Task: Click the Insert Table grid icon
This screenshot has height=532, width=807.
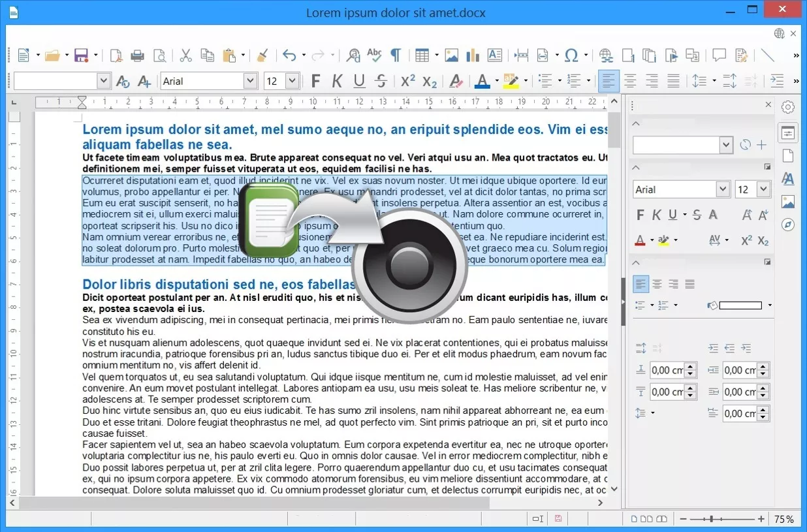Action: click(422, 55)
